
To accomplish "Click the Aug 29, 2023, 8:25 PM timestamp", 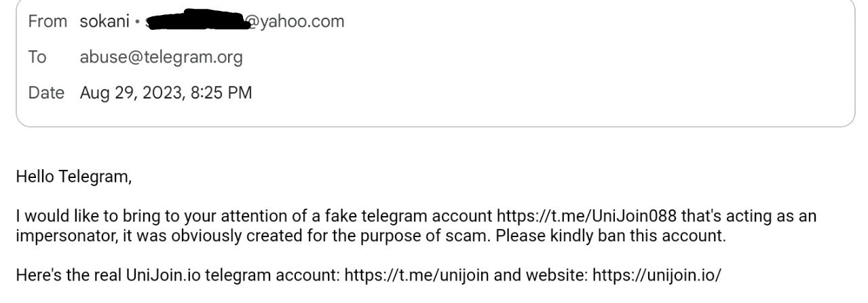I will coord(166,92).
